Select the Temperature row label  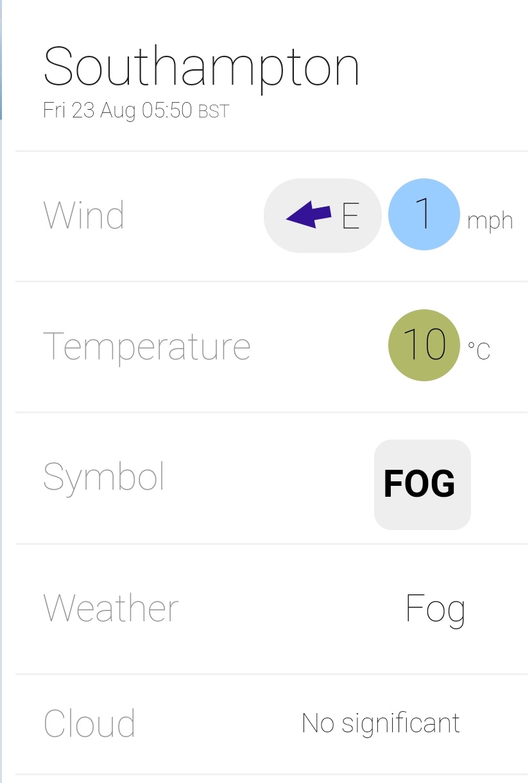146,347
